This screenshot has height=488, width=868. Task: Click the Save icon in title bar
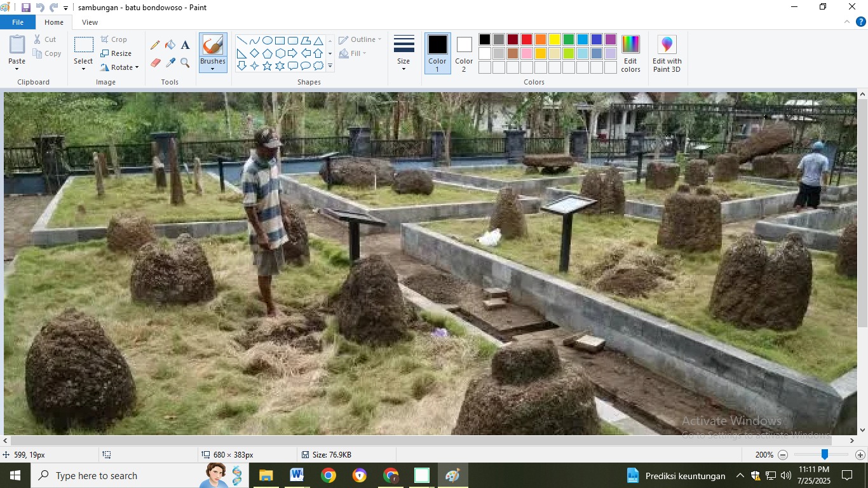point(26,8)
